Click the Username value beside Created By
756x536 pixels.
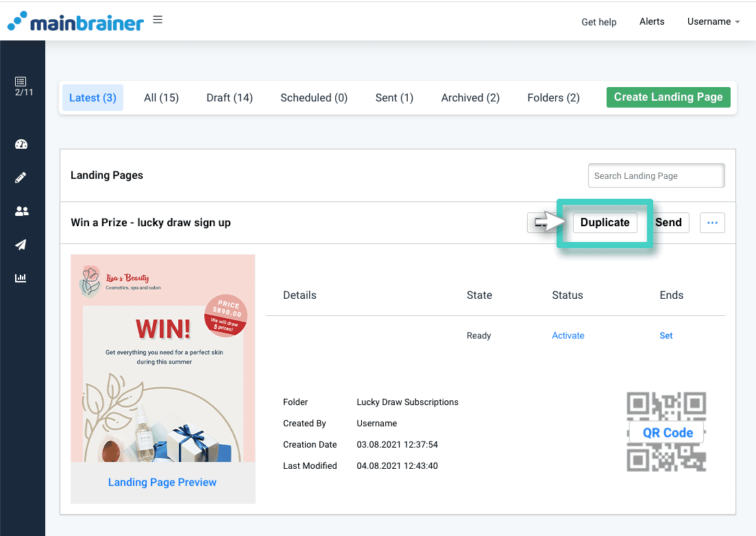click(376, 423)
